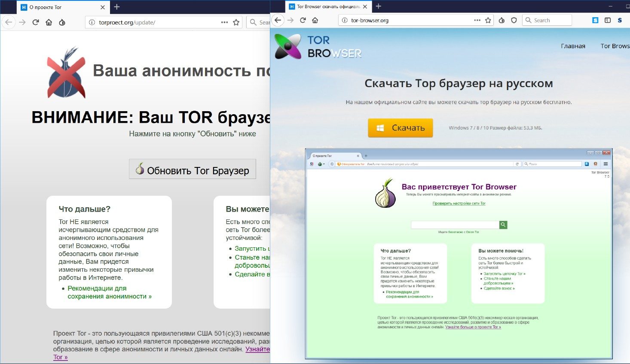Open page actions menu in torproect.org address bar
The height and width of the screenshot is (364, 630).
(224, 22)
